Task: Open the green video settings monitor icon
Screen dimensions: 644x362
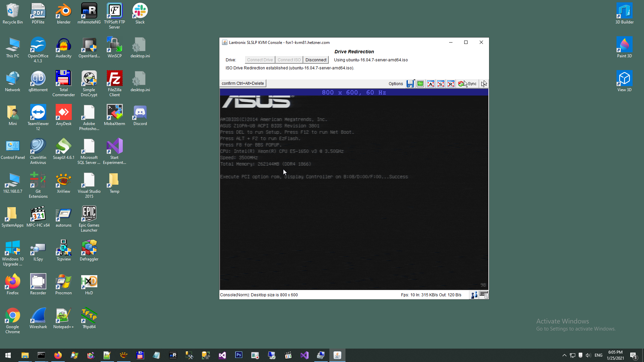Action: [x=420, y=84]
